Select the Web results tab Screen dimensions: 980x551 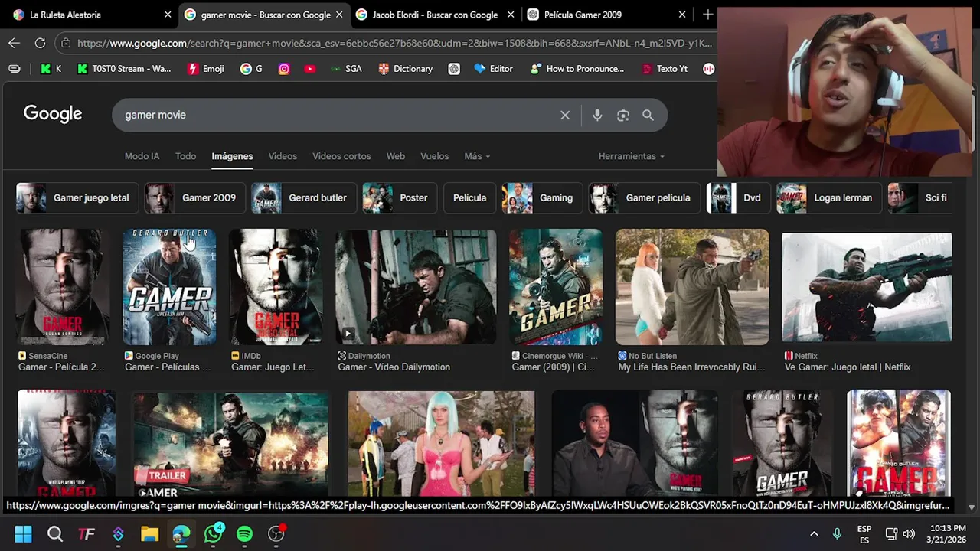[x=396, y=156]
